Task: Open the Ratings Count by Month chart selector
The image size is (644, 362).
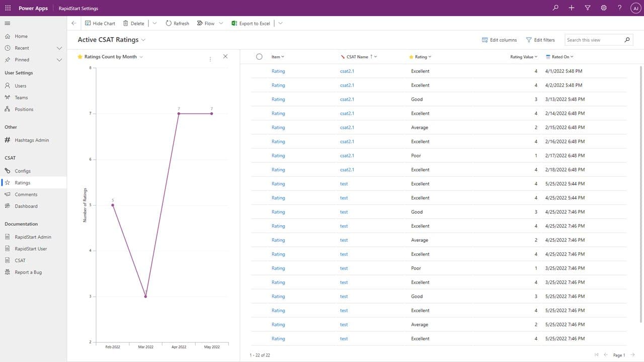Action: pos(141,57)
